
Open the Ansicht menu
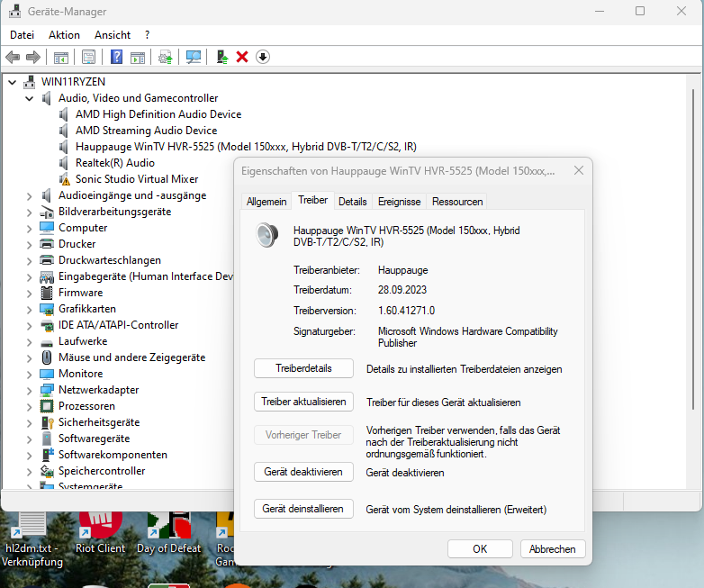(x=113, y=35)
